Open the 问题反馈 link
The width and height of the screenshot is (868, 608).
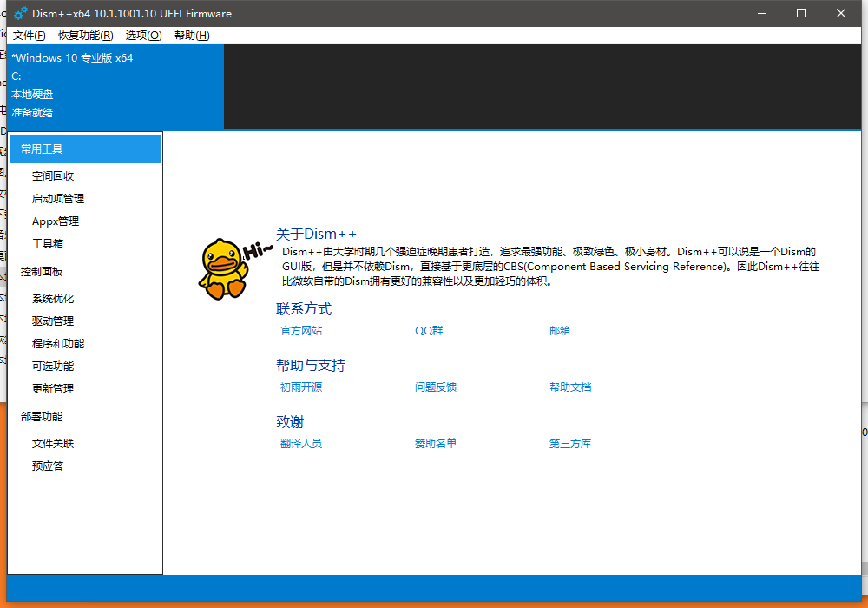click(x=436, y=387)
